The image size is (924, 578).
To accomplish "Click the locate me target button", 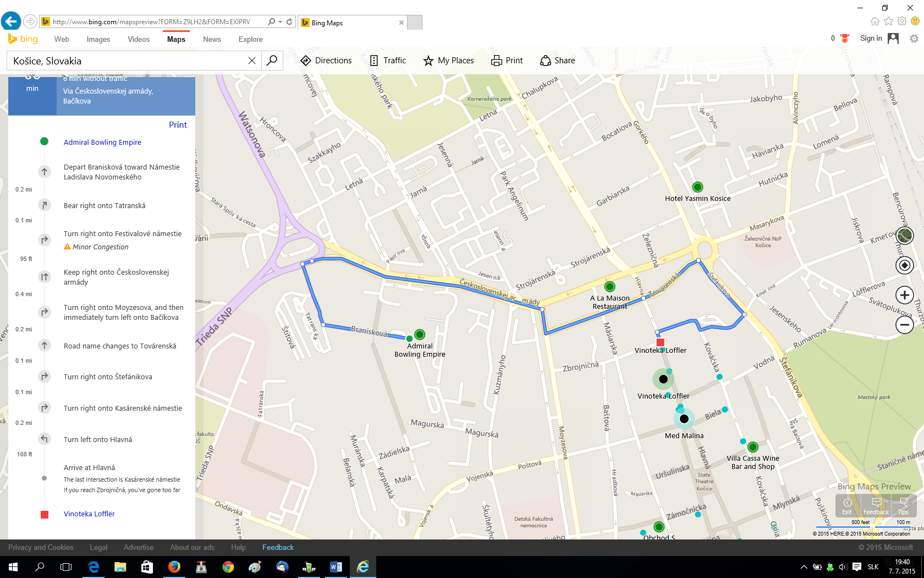I will tap(905, 265).
